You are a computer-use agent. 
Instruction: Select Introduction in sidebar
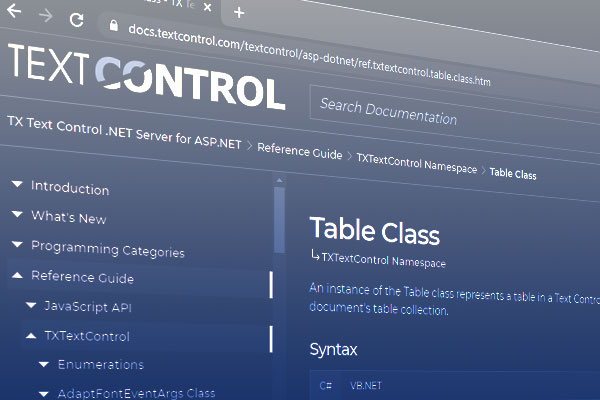pos(70,188)
